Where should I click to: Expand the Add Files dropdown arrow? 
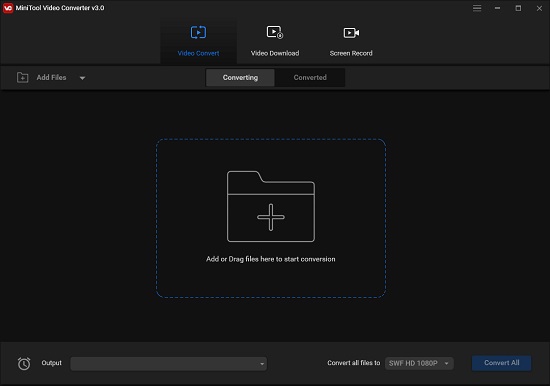pyautogui.click(x=82, y=78)
